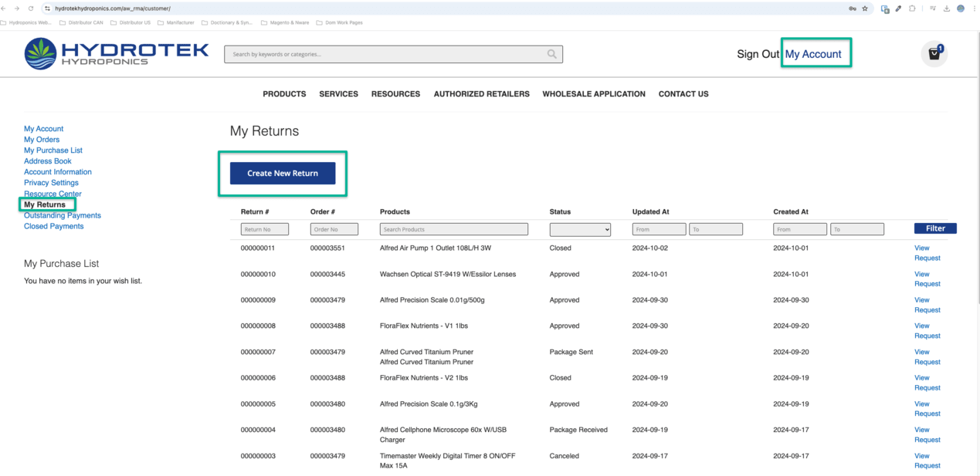Open Closed Payments in the sidebar
This screenshot has width=980, height=476.
pos(54,226)
